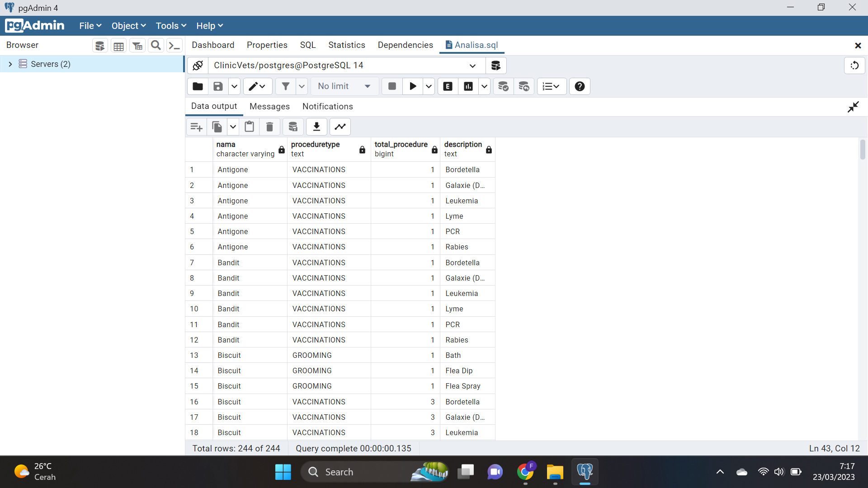The height and width of the screenshot is (488, 868).
Task: Open the graph visualiser icon
Action: click(340, 127)
